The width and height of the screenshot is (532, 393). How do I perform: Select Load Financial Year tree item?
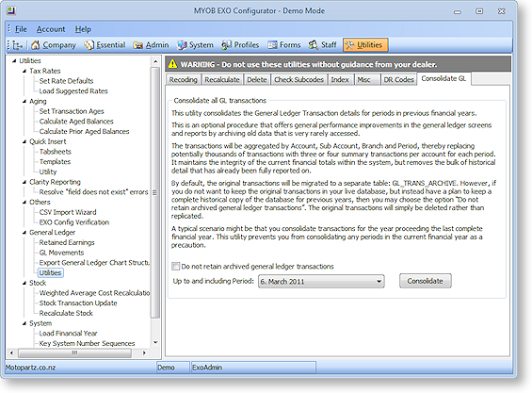(x=68, y=334)
